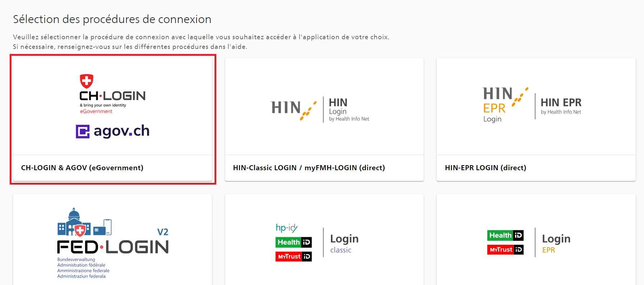Viewport: 644px width, 285px height.
Task: Click MyTrust iD badge in Login EPR card
Action: [x=505, y=250]
